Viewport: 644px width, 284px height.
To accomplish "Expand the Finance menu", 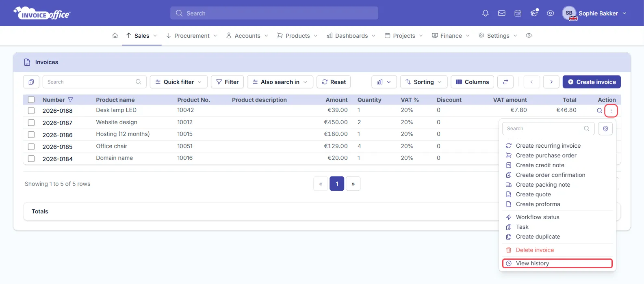I will point(451,36).
